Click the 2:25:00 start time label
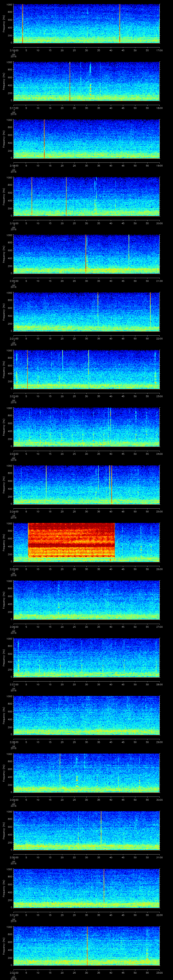The image size is (173, 980). 14,569
